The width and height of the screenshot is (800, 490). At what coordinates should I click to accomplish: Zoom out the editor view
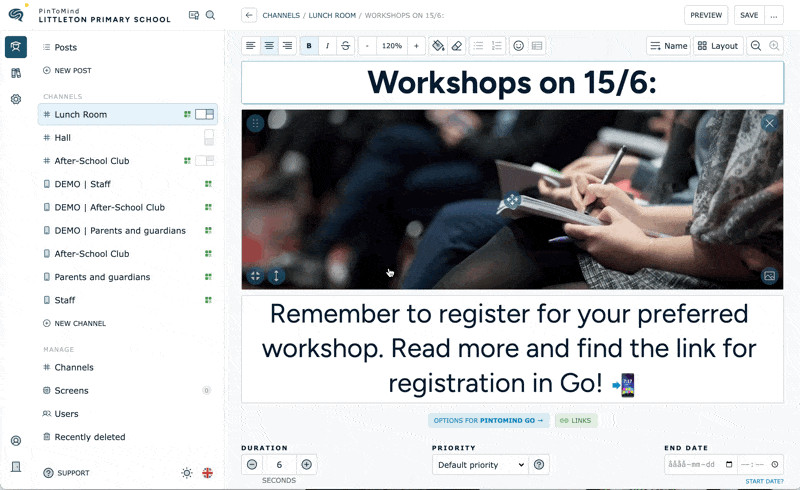(x=756, y=46)
